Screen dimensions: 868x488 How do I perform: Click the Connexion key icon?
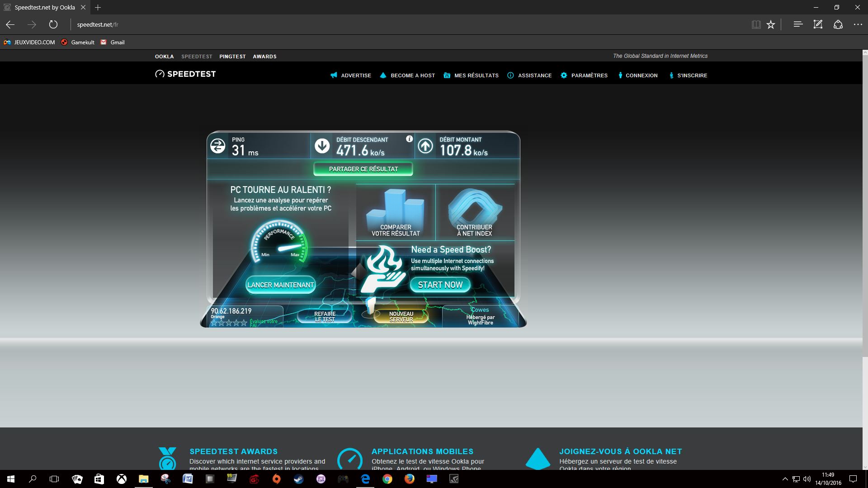tap(620, 75)
